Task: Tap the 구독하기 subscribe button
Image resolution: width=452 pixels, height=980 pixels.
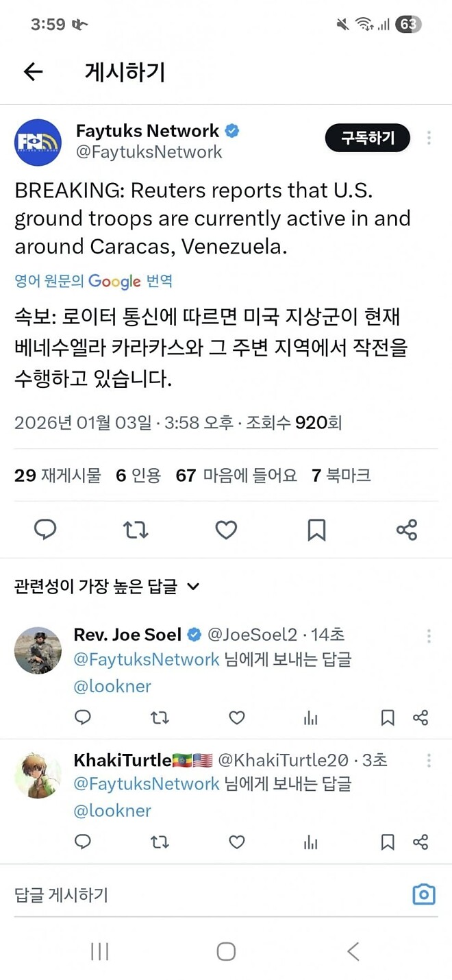Action: (x=368, y=138)
